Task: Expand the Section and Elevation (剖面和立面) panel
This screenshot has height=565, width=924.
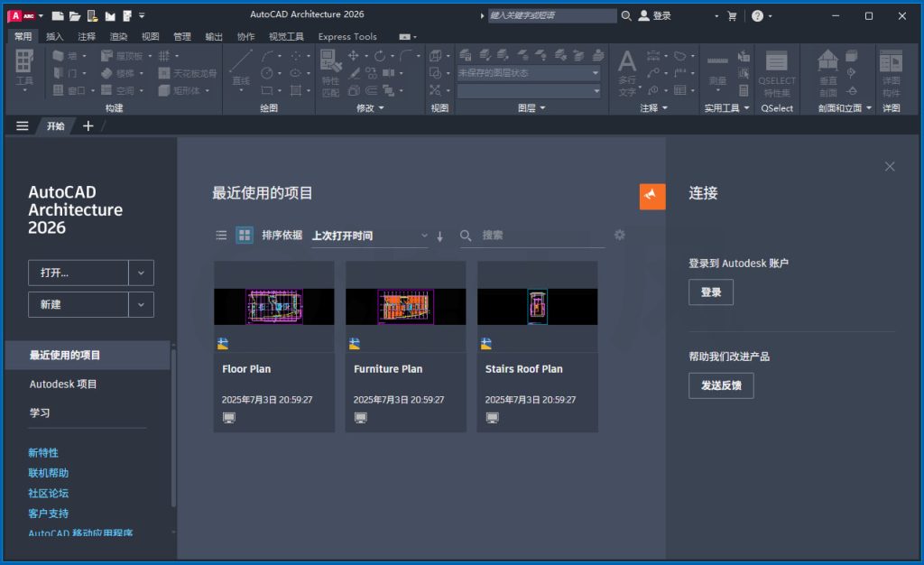Action: click(x=845, y=107)
